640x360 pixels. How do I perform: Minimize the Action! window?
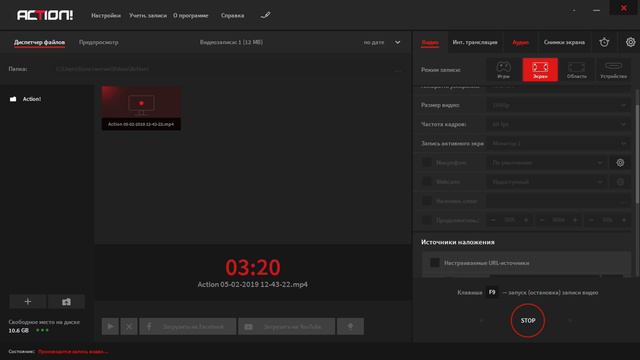coord(596,10)
